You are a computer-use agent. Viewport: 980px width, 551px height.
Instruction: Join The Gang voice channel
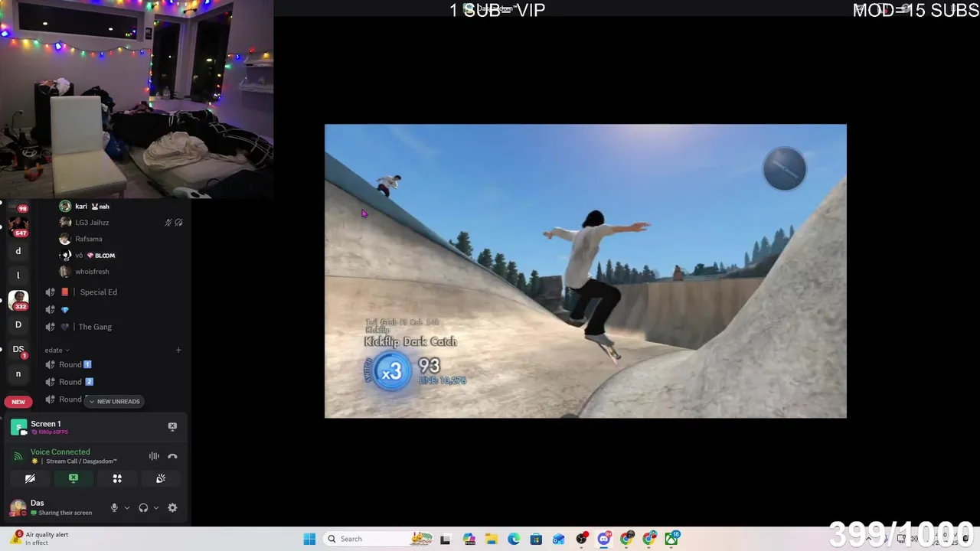[95, 327]
